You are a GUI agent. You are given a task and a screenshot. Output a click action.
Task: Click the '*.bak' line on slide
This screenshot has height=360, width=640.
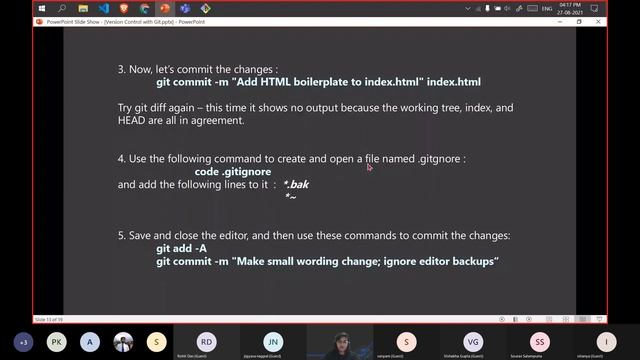click(296, 184)
